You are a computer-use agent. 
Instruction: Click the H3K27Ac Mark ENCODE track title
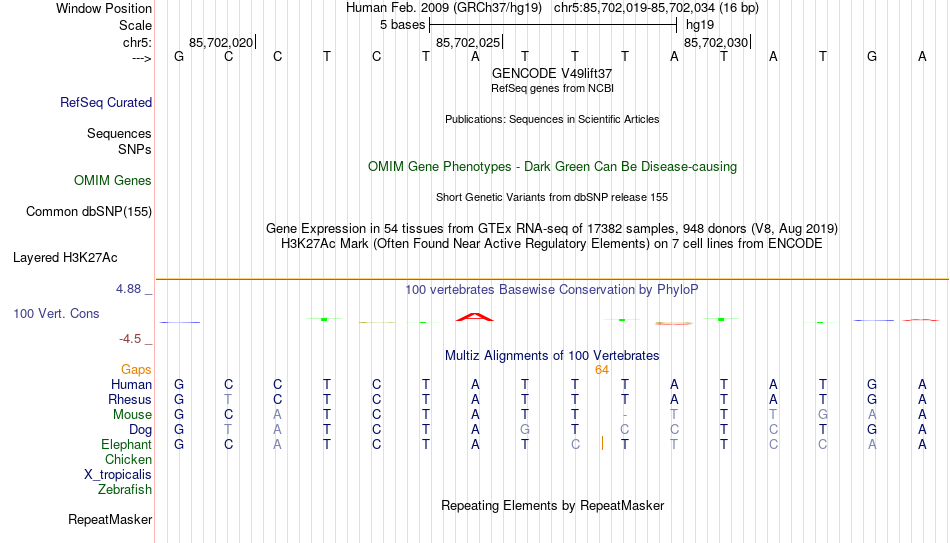coord(552,244)
